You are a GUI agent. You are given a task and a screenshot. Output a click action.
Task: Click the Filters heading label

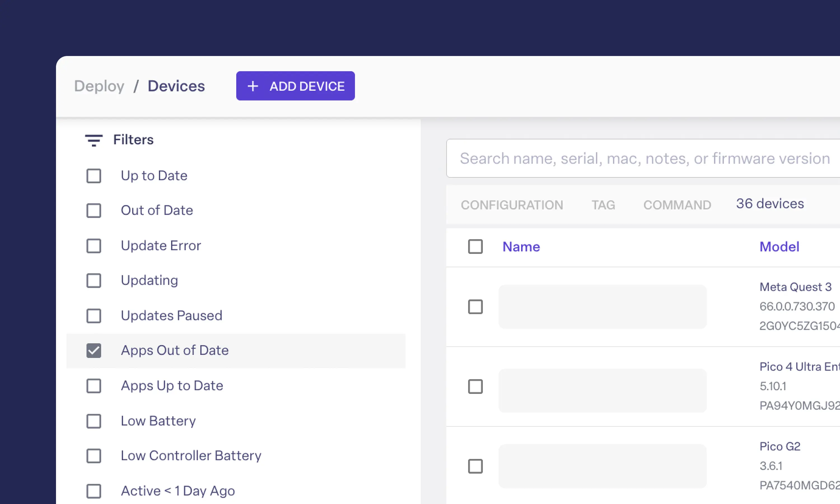point(134,140)
